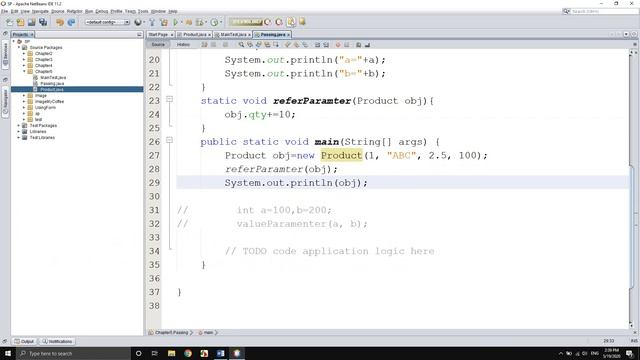Close the Passing.java tab
The height and width of the screenshot is (360, 640).
pos(288,35)
